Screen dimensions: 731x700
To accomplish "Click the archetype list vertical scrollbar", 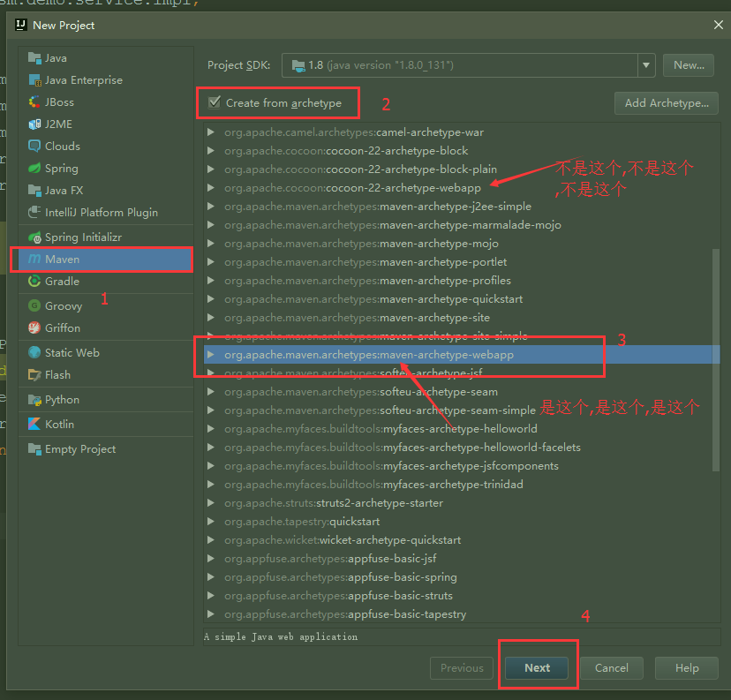I will (x=716, y=360).
